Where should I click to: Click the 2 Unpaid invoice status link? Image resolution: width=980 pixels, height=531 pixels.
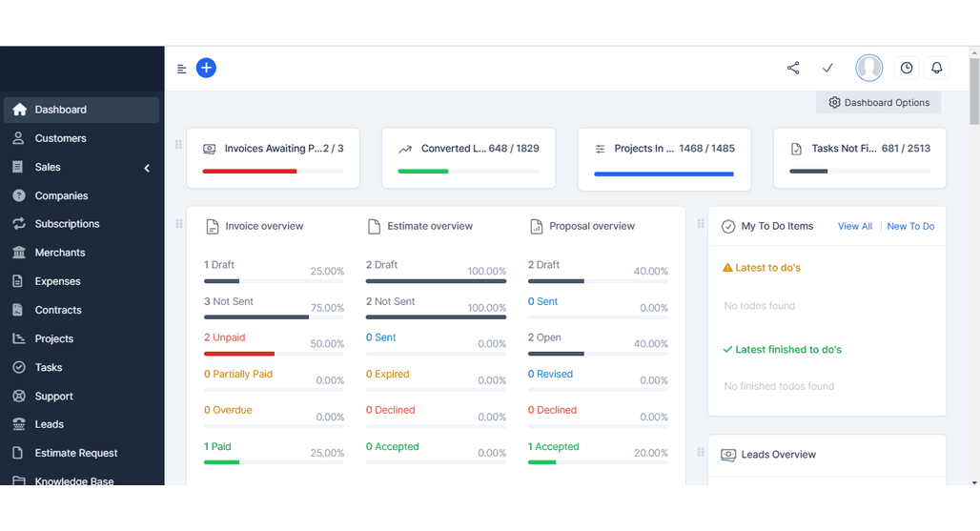[x=224, y=337]
